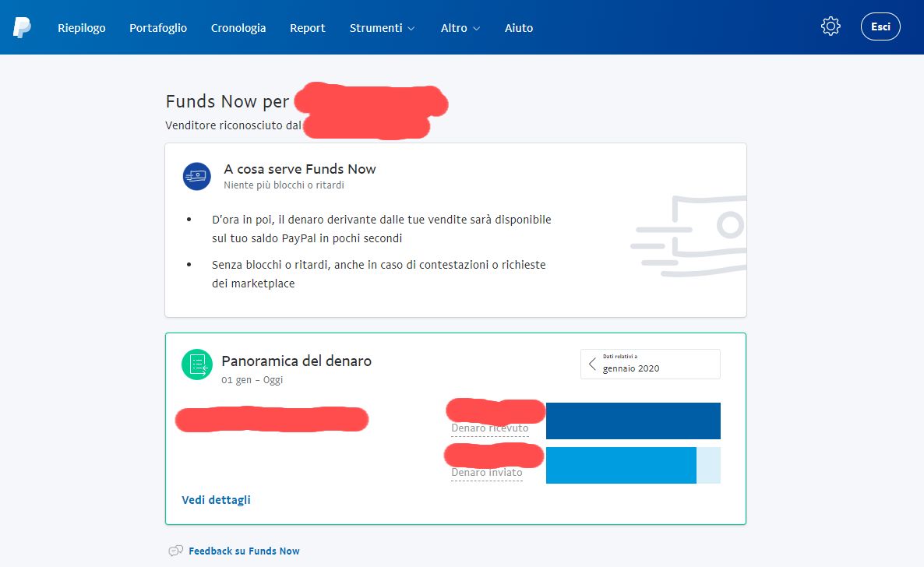Click the blue Funds Now banknote icon
Screen dimensions: 924x567
196,177
